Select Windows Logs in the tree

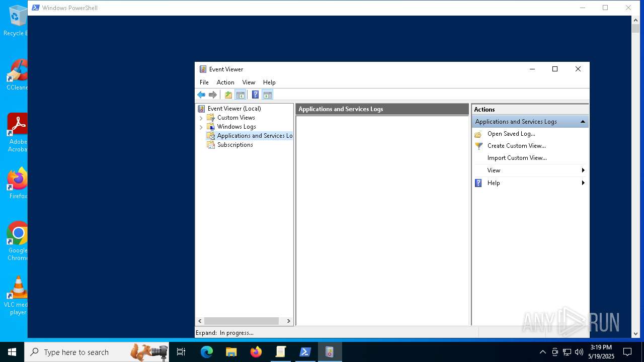pyautogui.click(x=236, y=126)
